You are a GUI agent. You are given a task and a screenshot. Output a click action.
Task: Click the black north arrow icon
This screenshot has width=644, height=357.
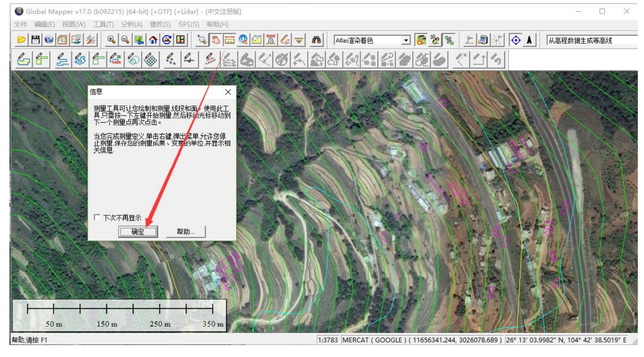click(529, 40)
